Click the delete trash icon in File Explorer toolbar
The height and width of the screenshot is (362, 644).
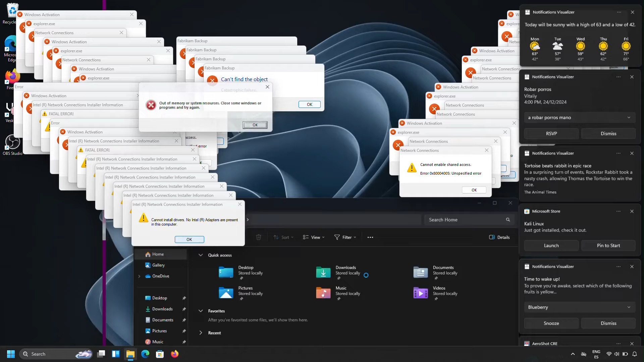pyautogui.click(x=259, y=237)
